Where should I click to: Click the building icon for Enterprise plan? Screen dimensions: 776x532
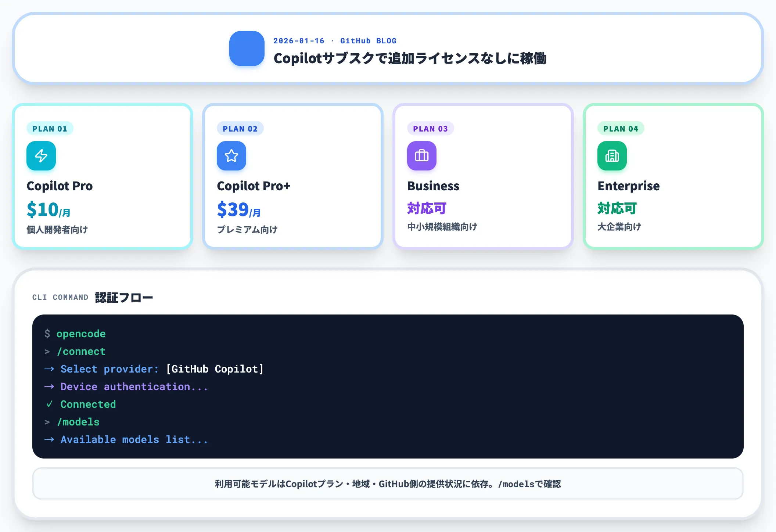[612, 156]
